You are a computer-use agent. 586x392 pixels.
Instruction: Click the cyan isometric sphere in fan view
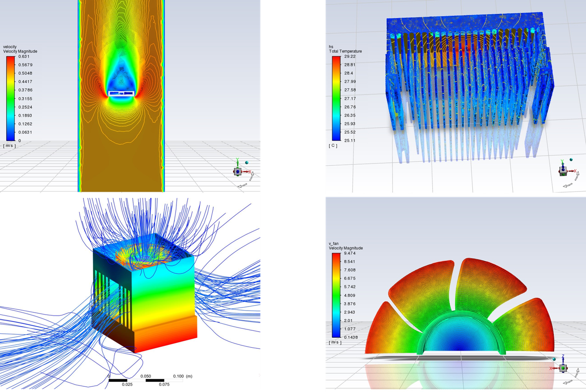pos(554,359)
